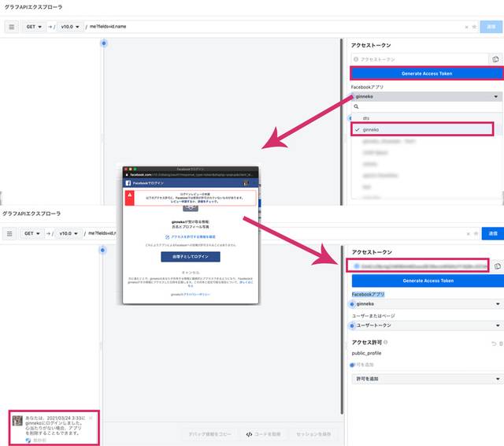Viewport: 504px width, 446px height.
Task: Select the checked ginneko option in app list
Action: [422, 129]
